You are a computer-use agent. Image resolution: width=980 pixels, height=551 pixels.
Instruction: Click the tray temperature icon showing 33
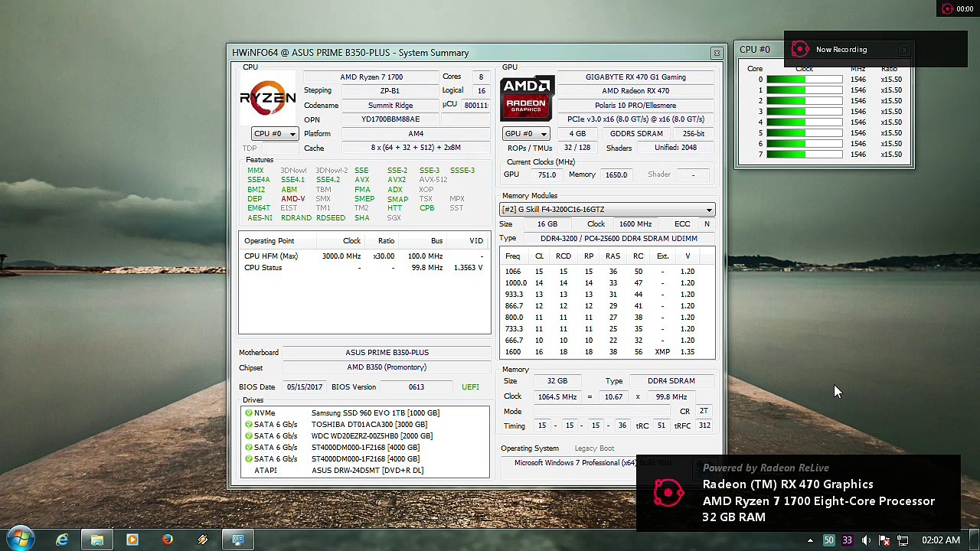(847, 541)
